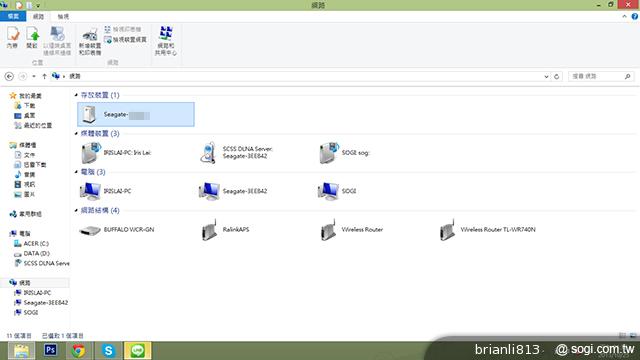This screenshot has height=360, width=640.
Task: Open SOGI in the sidebar tree
Action: pos(26,312)
